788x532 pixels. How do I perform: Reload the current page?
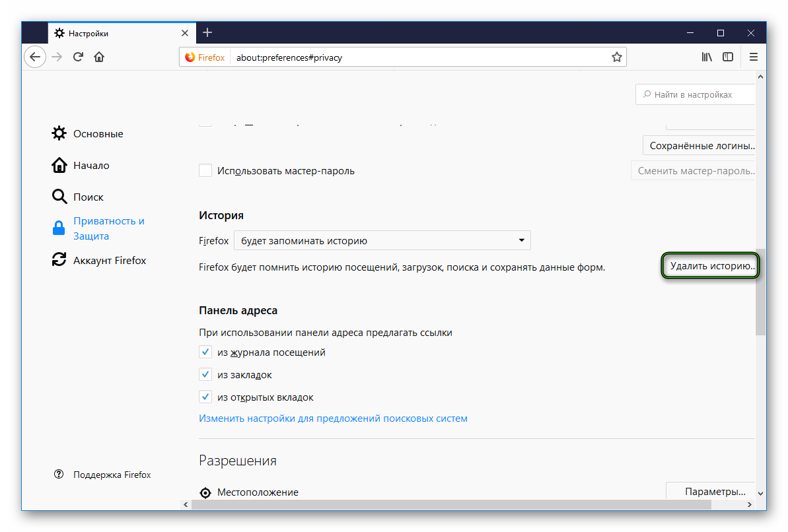(x=78, y=57)
